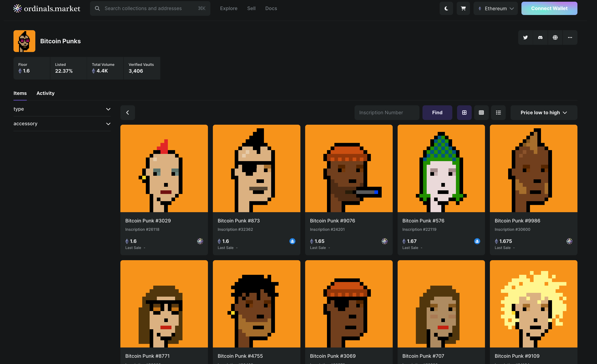
Task: Open the Docs link
Action: [271, 9]
